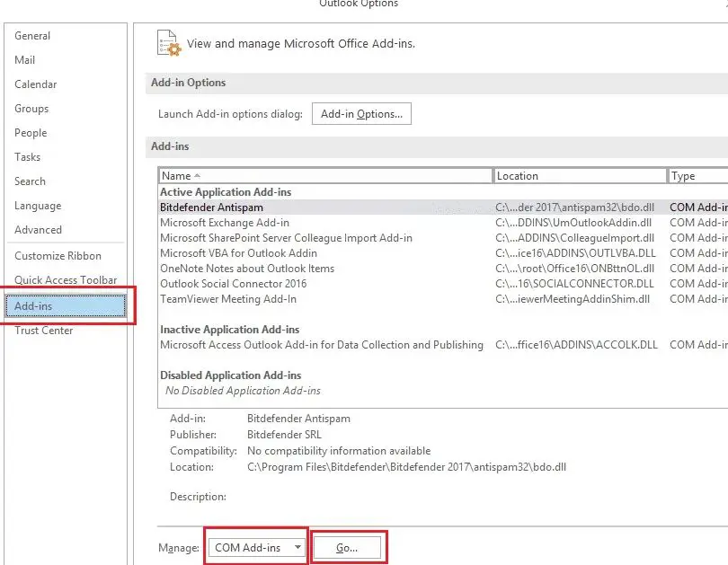Click the TeamViewer MeetingAddinShim.dll location
The image size is (728, 565).
coord(573,299)
